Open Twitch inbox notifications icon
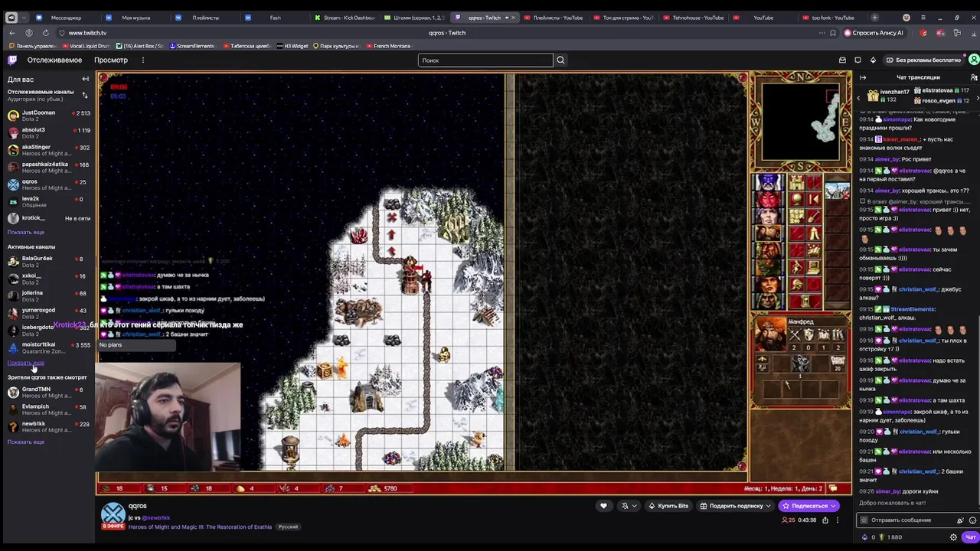Viewport: 980px width, 551px height. tap(842, 60)
